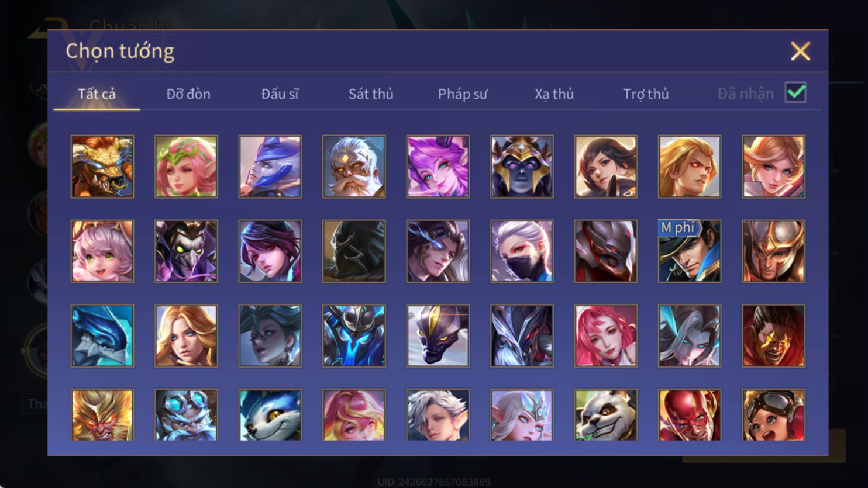868x488 pixels.
Task: Open the Sát thủ tab
Action: (371, 94)
